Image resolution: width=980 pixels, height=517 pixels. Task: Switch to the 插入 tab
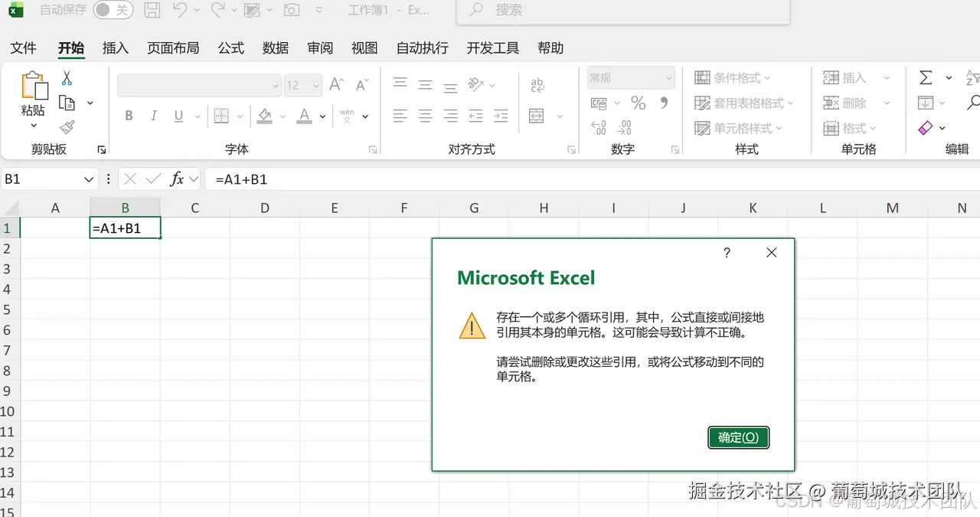116,48
